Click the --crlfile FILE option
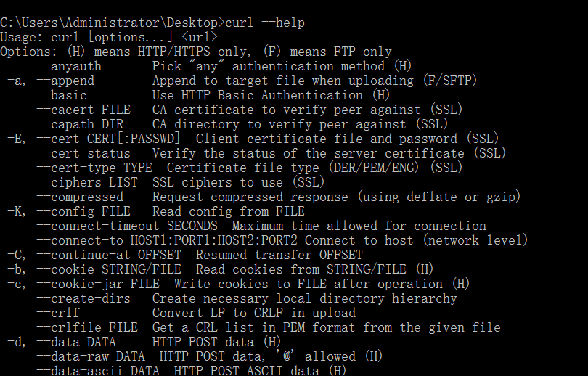The height and width of the screenshot is (376, 588). coord(87,327)
